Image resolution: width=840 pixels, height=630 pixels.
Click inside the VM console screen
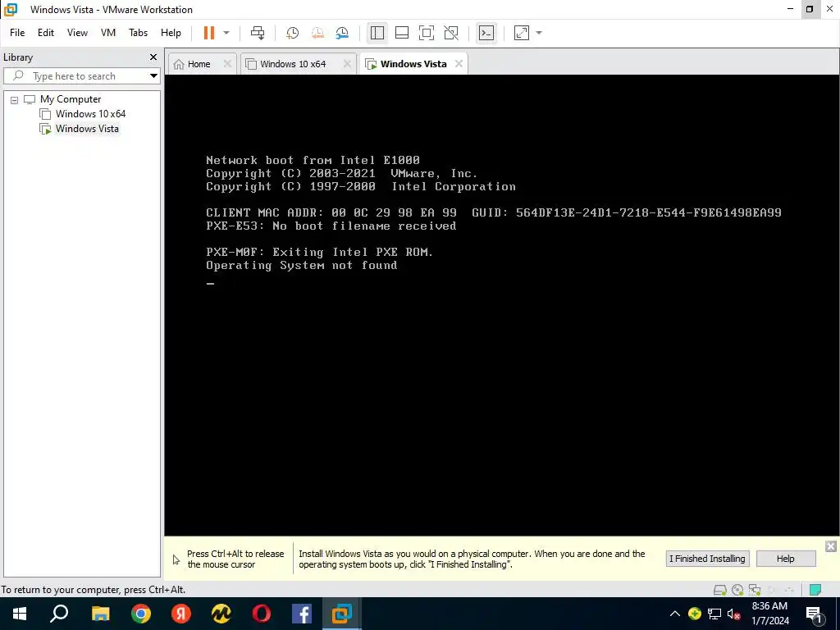[x=501, y=305]
